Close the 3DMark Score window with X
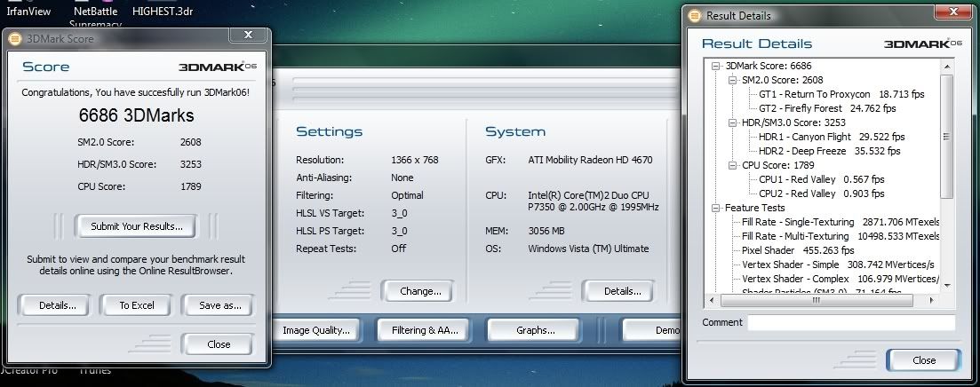Image resolution: width=980 pixels, height=387 pixels. [x=248, y=35]
